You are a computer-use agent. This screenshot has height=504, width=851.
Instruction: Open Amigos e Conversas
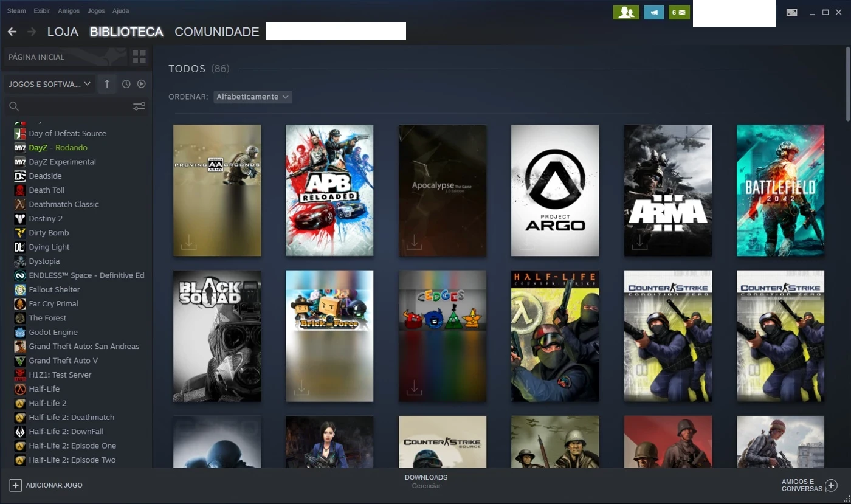[810, 485]
